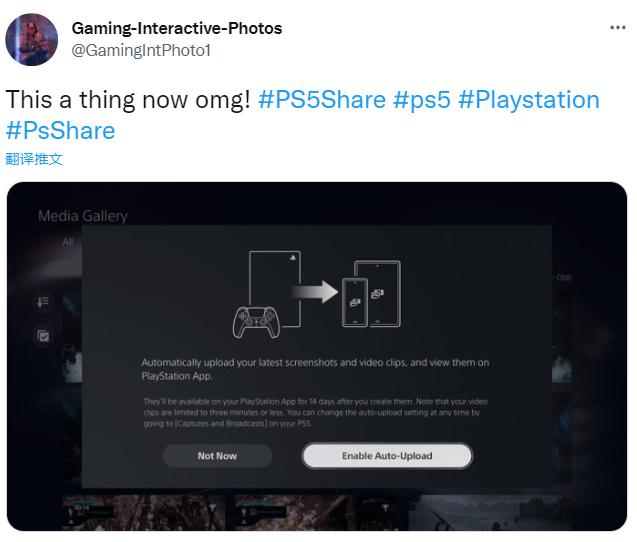Open the #PsShare hashtag

[60, 130]
